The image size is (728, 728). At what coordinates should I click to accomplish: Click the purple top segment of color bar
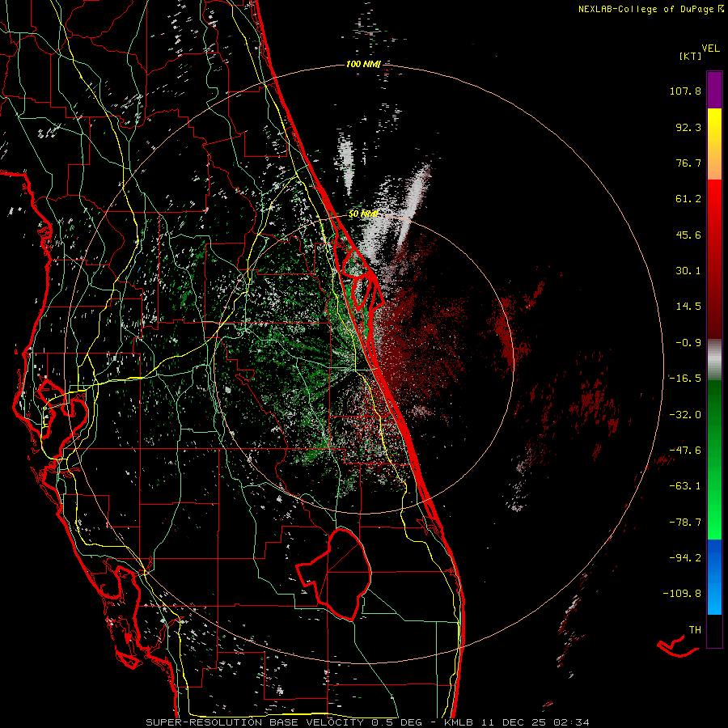[714, 90]
